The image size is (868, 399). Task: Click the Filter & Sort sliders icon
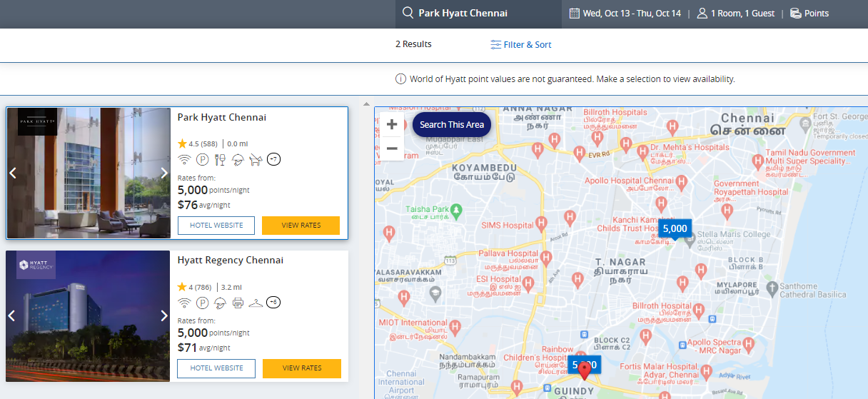[495, 44]
